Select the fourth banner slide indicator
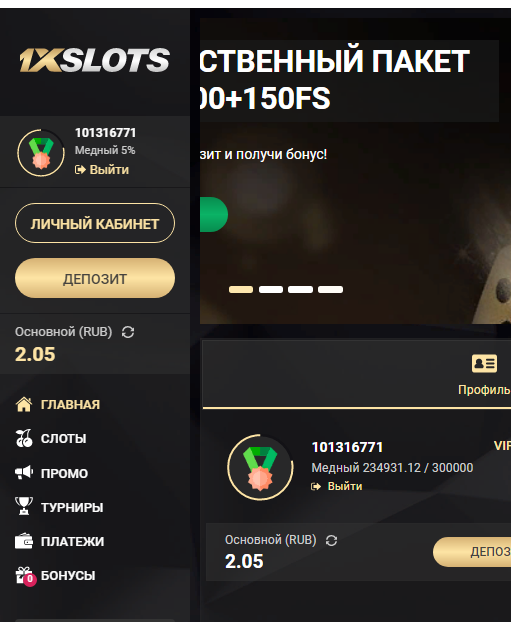 (330, 290)
